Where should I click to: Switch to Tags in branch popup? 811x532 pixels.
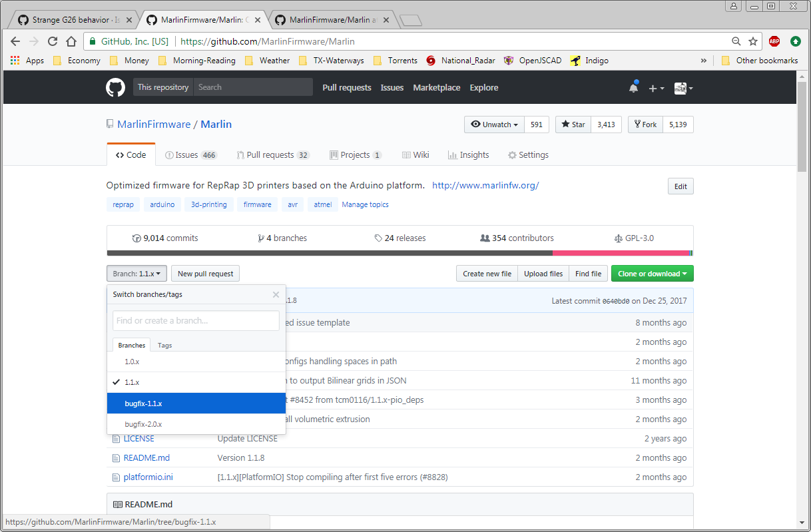tap(165, 346)
